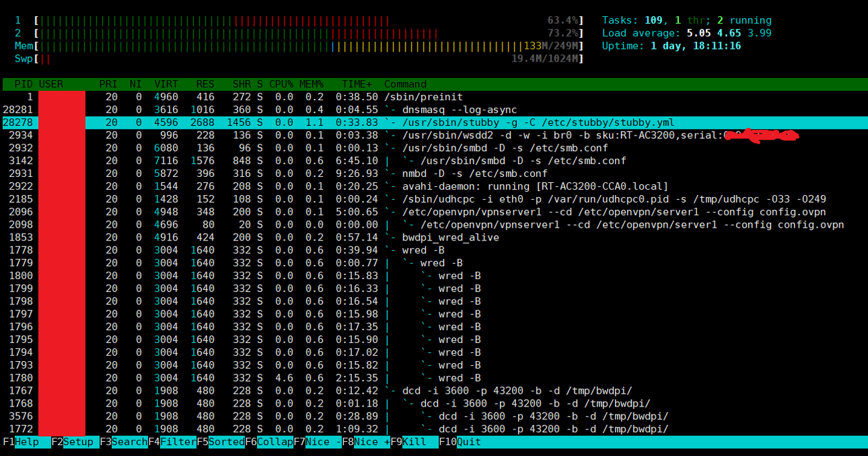The height and width of the screenshot is (456, 868).
Task: Sort by the VIRT column header
Action: click(166, 84)
